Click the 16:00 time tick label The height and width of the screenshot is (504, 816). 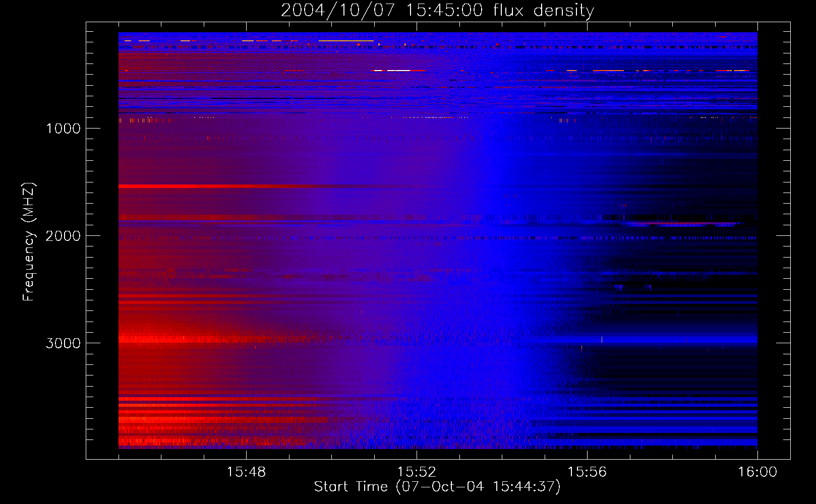pyautogui.click(x=757, y=472)
